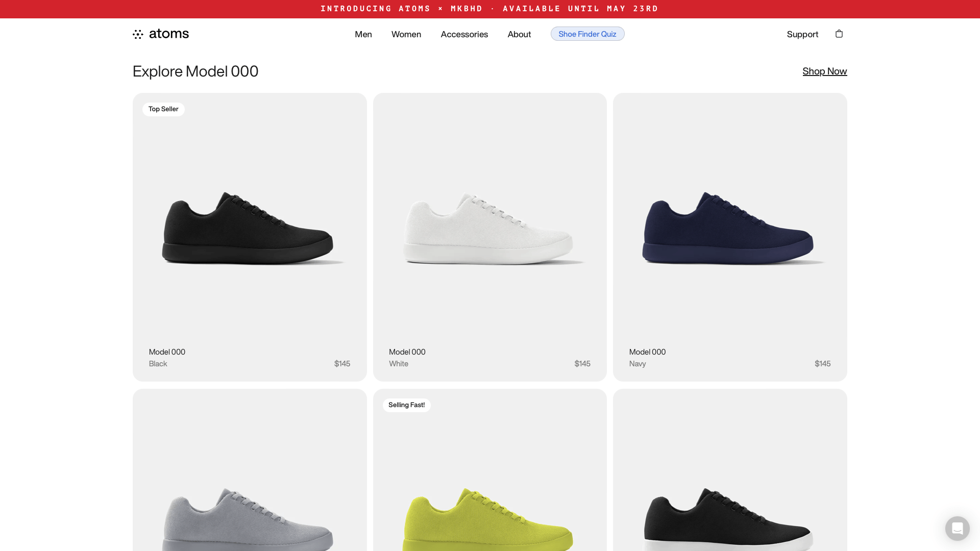
Task: Open the About menu
Action: pos(519,34)
